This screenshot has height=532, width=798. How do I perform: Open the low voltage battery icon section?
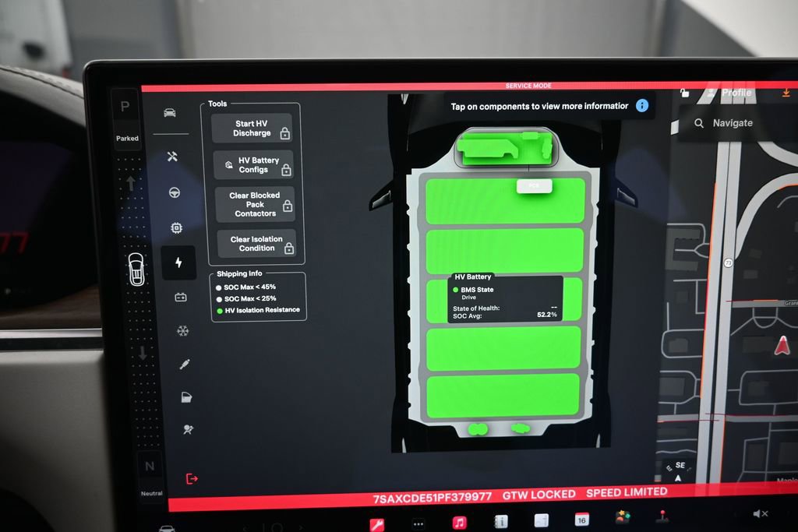[x=180, y=297]
